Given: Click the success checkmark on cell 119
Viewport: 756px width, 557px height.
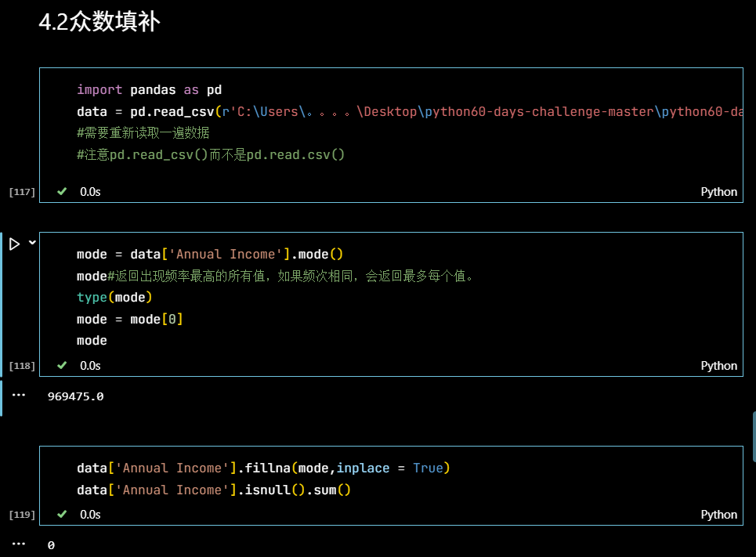Looking at the screenshot, I should coord(61,514).
